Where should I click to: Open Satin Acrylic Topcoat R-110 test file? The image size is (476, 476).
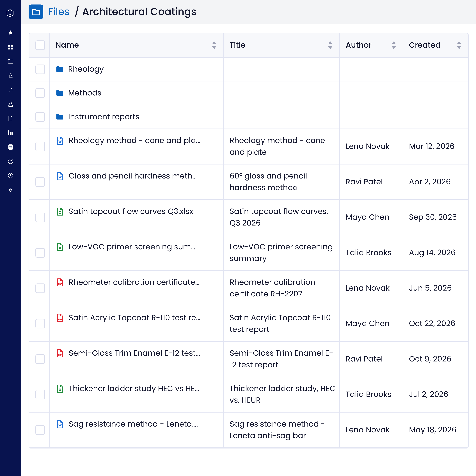pyautogui.click(x=134, y=318)
